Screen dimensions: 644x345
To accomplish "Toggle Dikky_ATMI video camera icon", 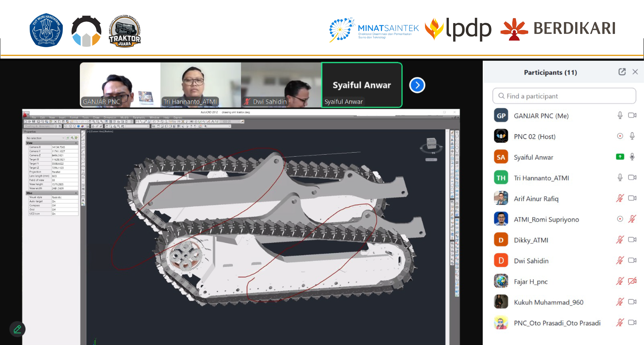I will point(632,240).
